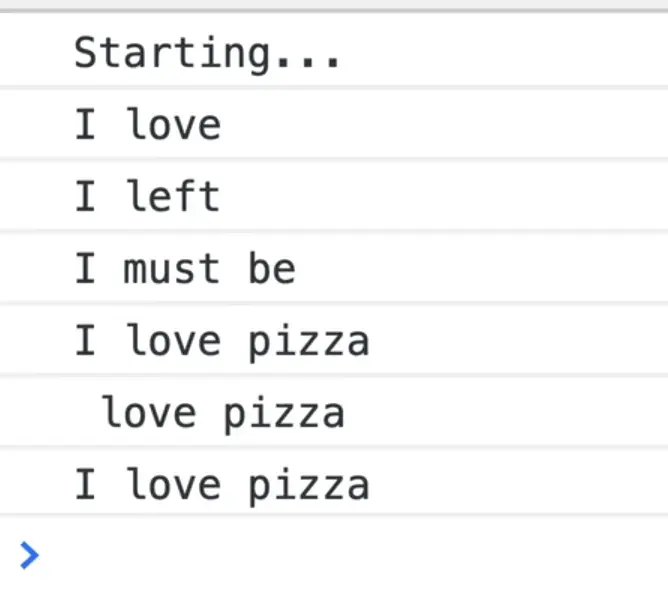Screen dimensions: 668x590
Task: Select the "Starting..." log message
Action: pyautogui.click(x=208, y=52)
